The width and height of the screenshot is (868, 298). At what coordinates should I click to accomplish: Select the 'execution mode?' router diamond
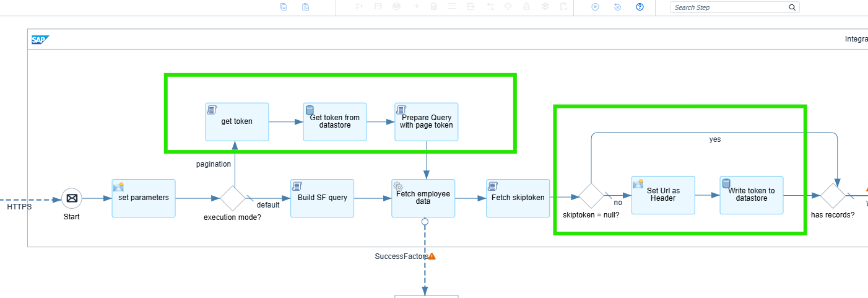[x=233, y=198]
